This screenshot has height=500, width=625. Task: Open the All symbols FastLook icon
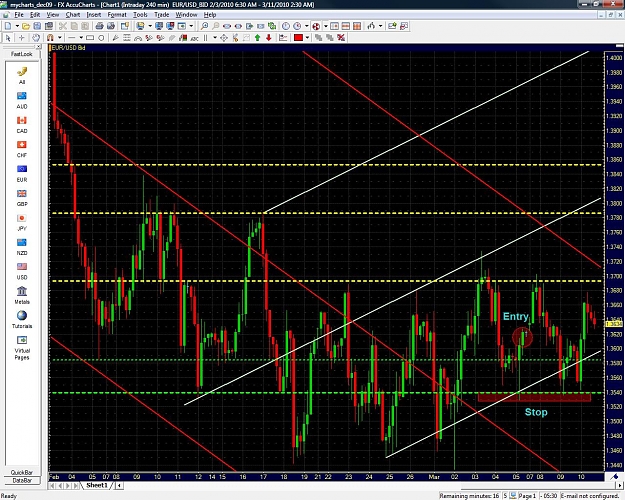(x=22, y=75)
